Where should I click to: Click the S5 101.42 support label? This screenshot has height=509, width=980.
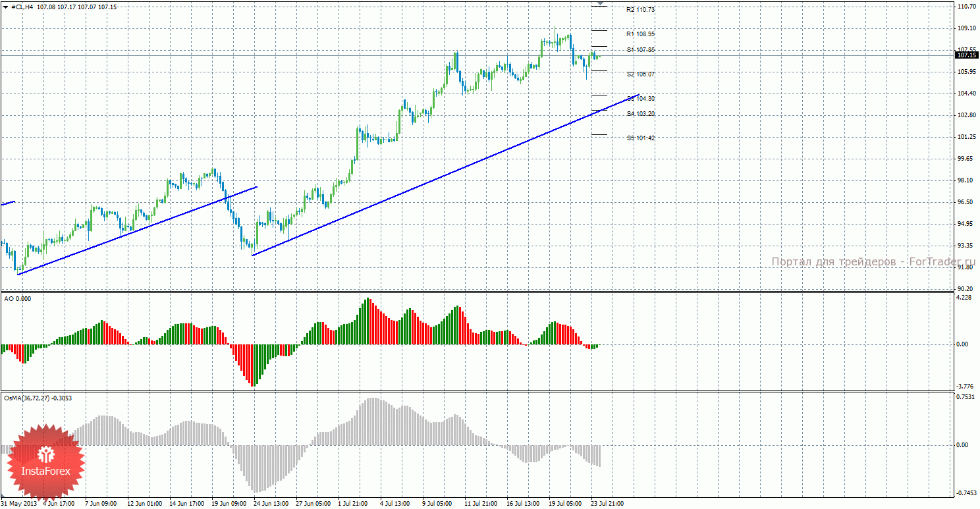pos(641,138)
